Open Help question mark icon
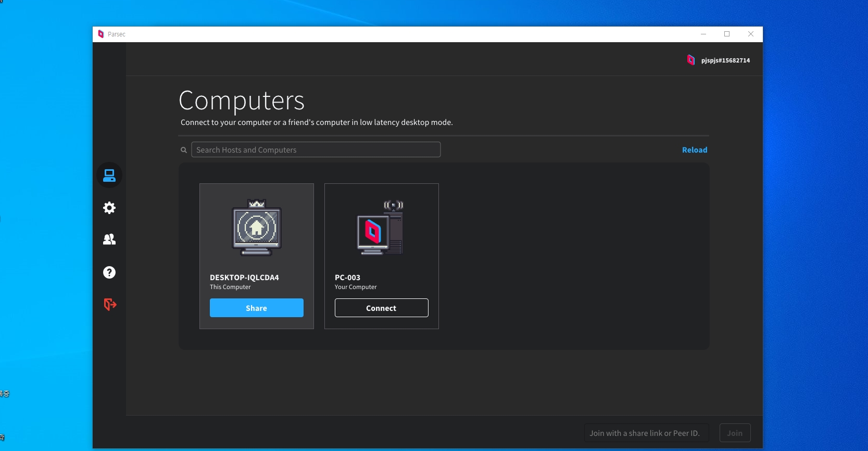 point(109,272)
